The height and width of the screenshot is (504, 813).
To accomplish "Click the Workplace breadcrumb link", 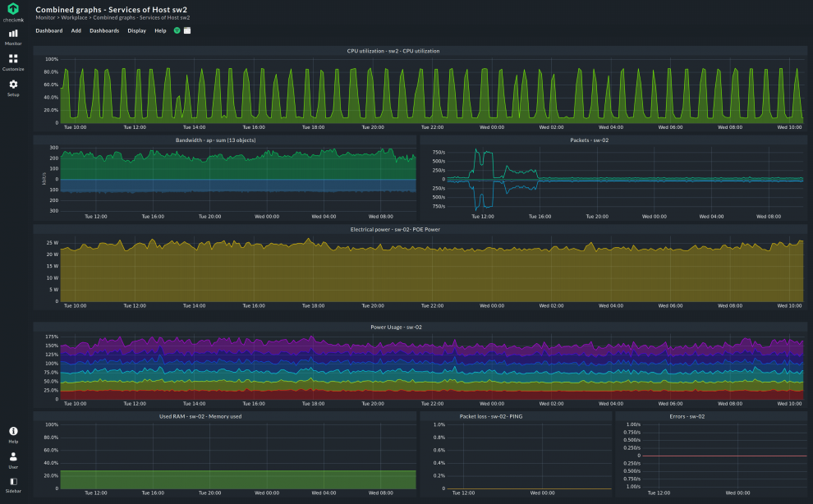I will [74, 17].
